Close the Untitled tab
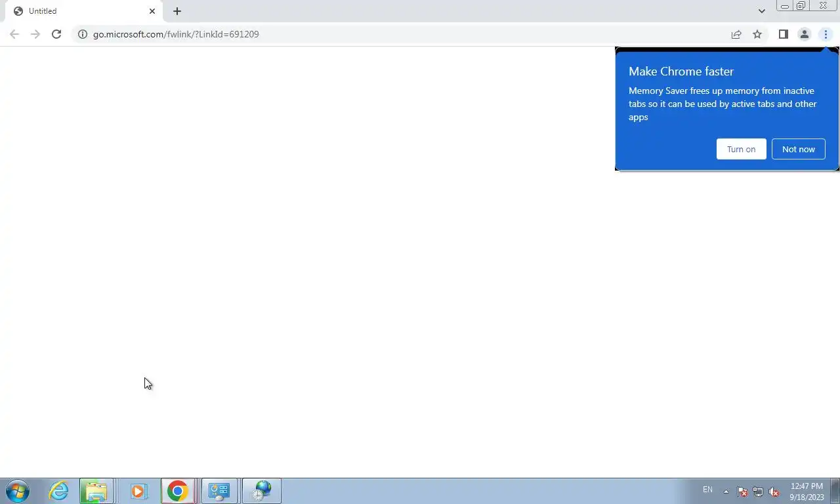Image resolution: width=840 pixels, height=504 pixels. [x=152, y=11]
